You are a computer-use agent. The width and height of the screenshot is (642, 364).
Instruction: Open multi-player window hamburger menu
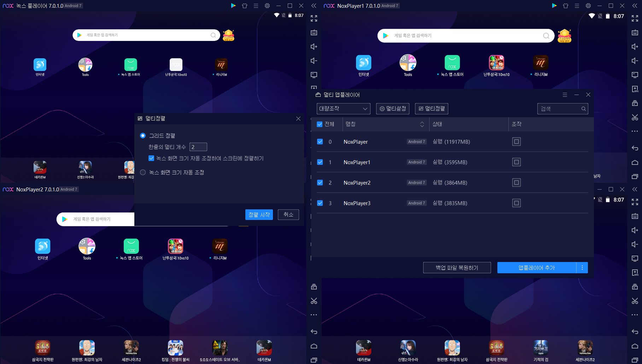pos(565,95)
